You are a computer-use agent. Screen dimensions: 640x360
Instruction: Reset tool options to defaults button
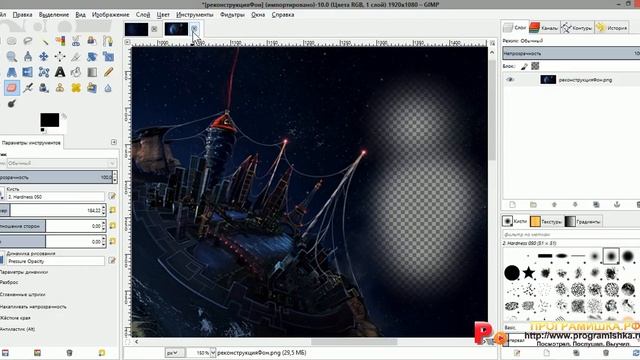tap(101, 353)
